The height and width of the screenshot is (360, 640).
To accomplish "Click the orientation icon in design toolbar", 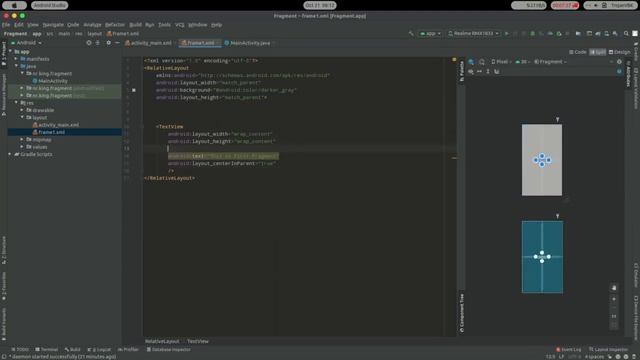I will point(482,62).
